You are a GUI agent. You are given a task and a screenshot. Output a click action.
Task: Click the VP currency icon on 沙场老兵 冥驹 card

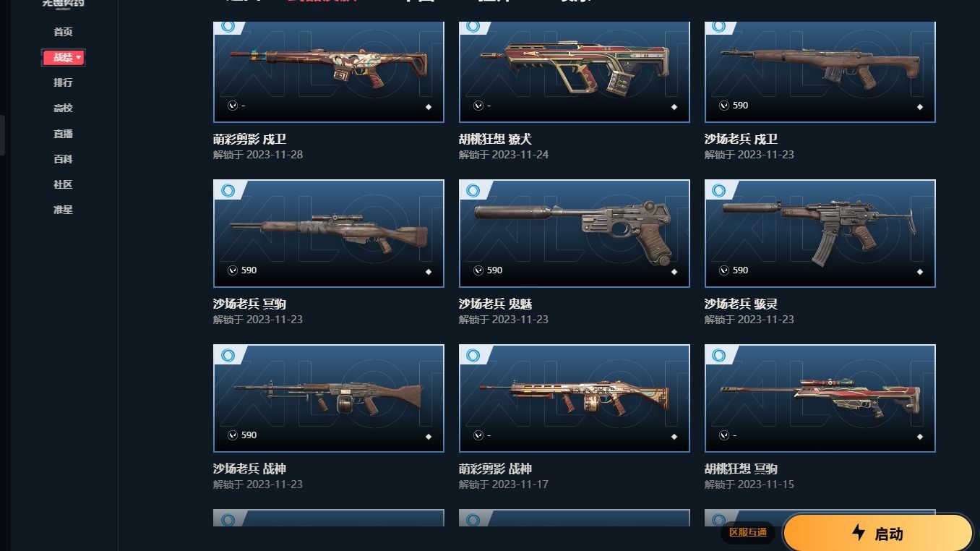click(x=233, y=270)
